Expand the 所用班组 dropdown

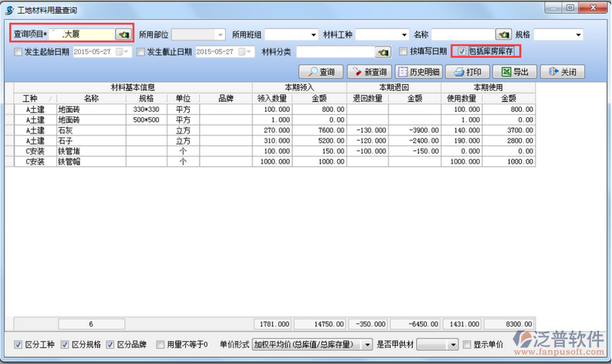[x=313, y=34]
